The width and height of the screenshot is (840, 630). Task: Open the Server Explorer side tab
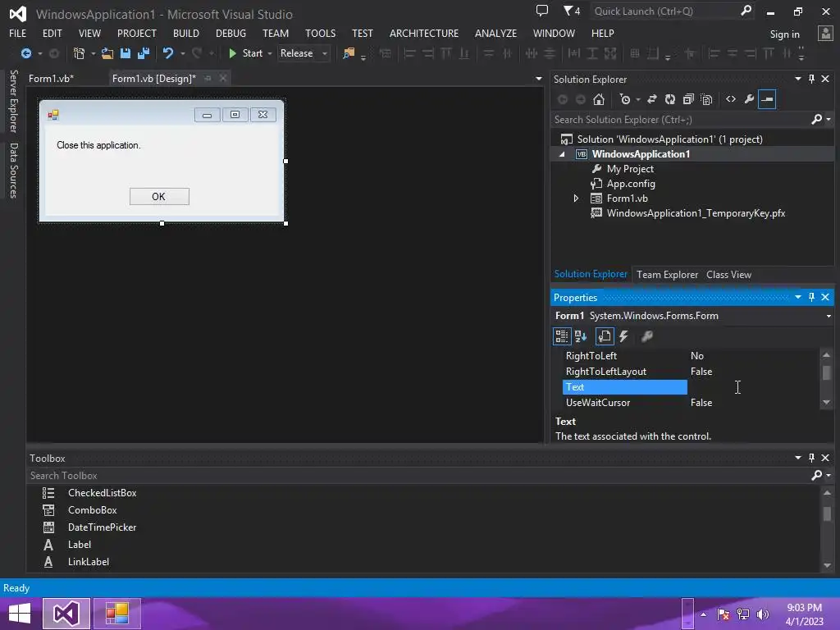tap(13, 101)
